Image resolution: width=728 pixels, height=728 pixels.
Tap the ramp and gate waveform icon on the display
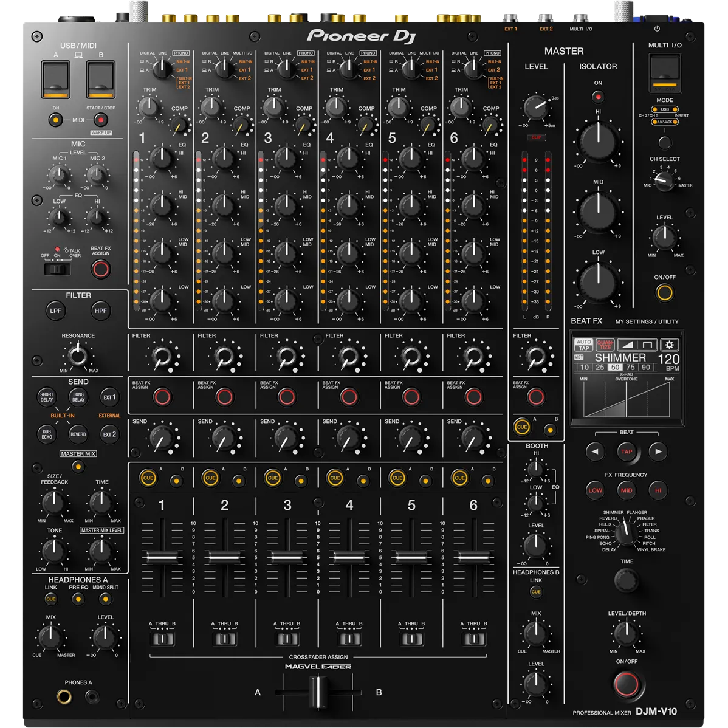pos(637,345)
